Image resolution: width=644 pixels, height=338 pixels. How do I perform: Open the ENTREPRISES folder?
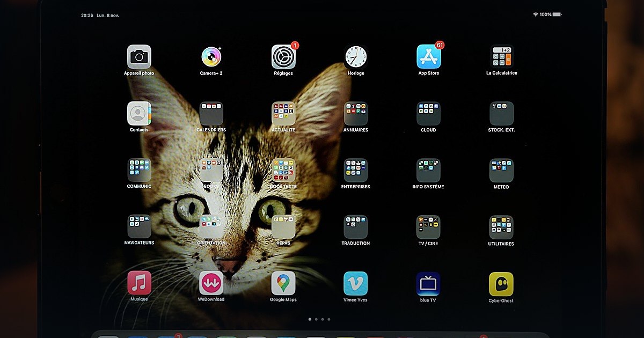[356, 170]
